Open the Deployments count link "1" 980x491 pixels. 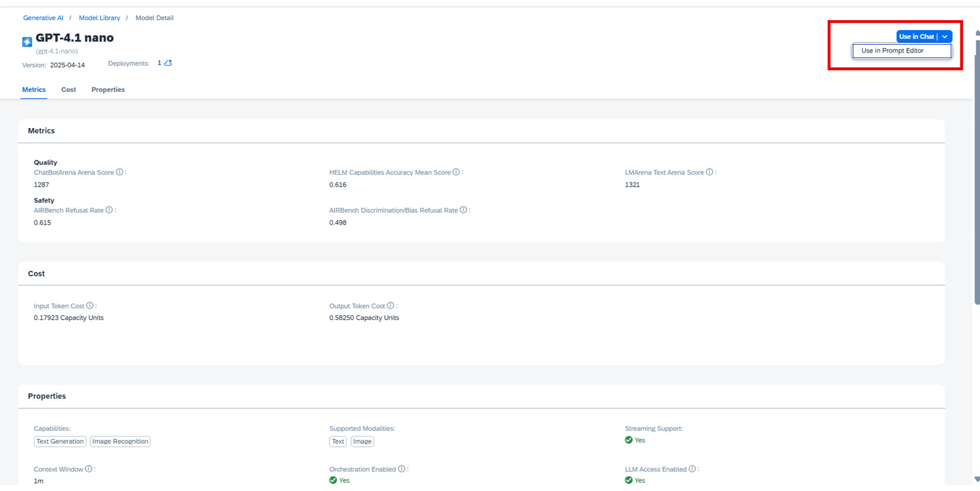point(159,63)
